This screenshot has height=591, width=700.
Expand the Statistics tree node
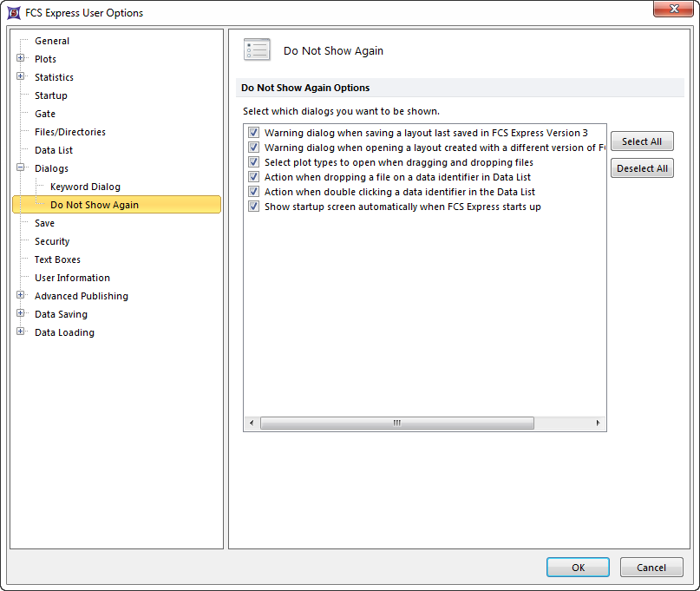click(x=21, y=77)
